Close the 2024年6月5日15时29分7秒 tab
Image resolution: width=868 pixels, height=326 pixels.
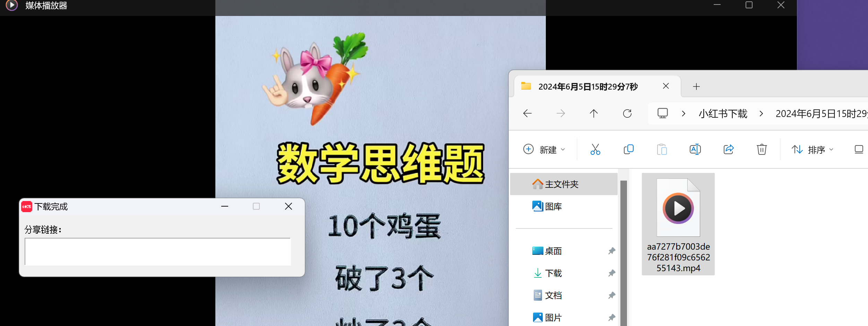666,86
